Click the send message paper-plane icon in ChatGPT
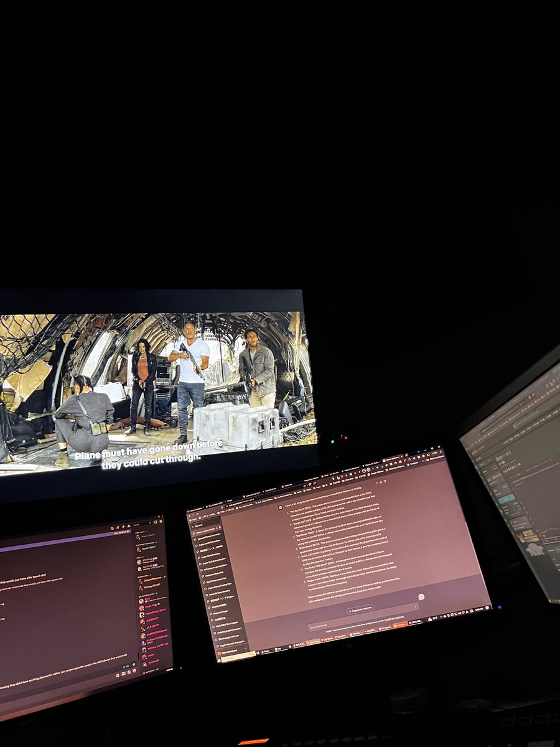 [415, 607]
